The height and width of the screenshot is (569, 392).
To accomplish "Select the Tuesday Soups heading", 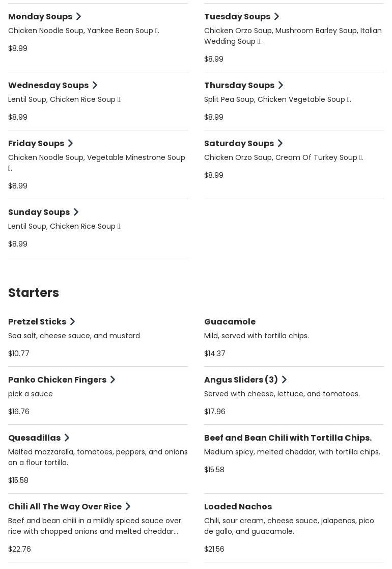I will 237,17.
